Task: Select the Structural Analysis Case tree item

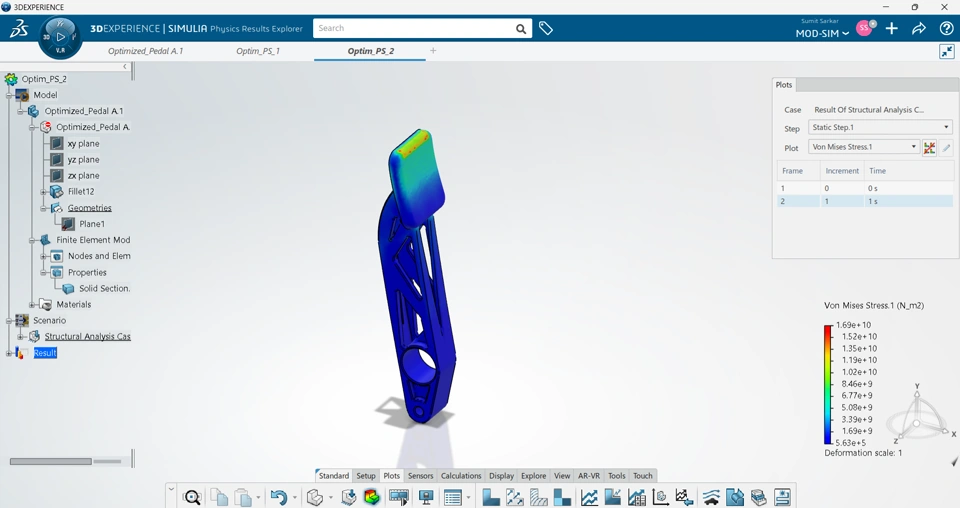Action: 87,337
